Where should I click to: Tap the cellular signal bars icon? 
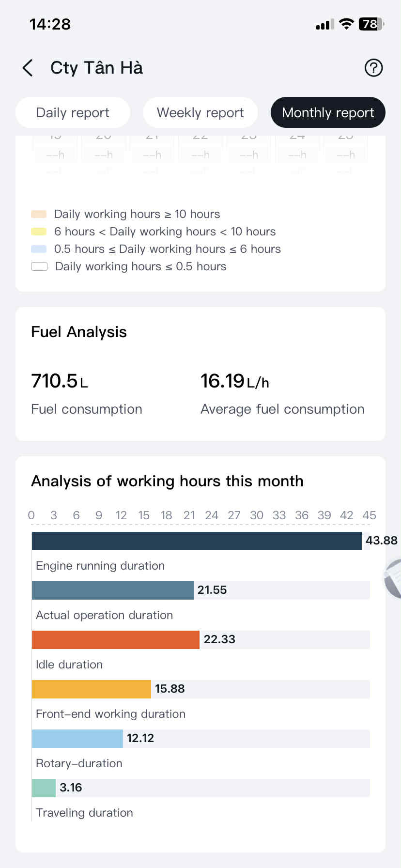click(324, 24)
